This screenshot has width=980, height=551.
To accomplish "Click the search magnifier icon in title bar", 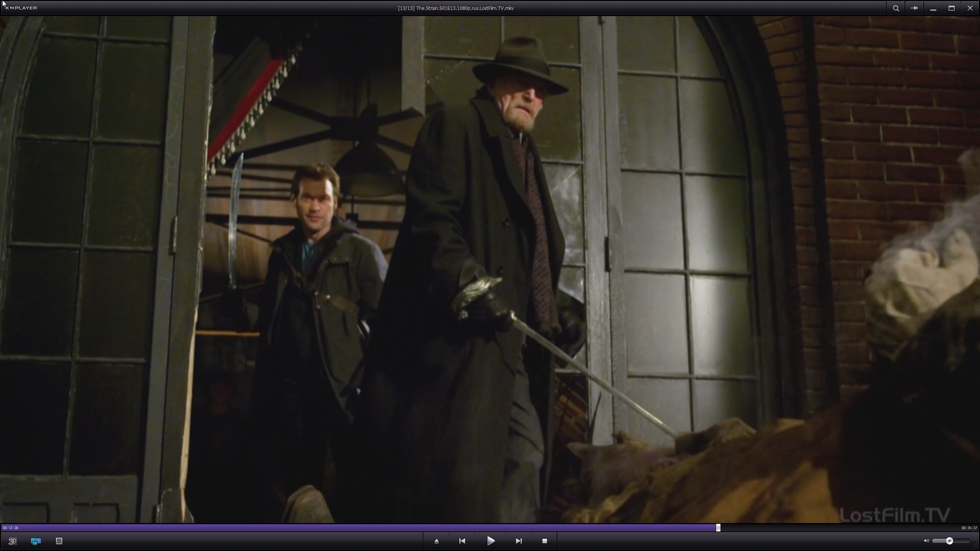I will (896, 8).
